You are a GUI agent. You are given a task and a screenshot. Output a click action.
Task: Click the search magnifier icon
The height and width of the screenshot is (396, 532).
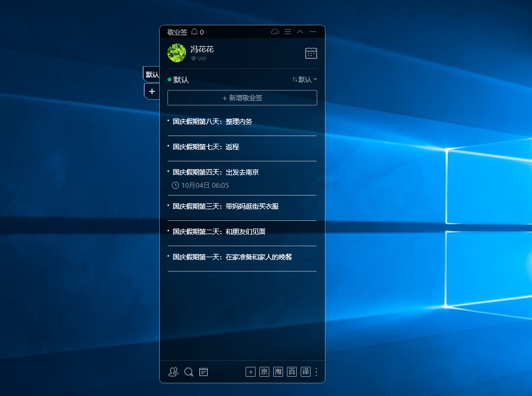[189, 372]
